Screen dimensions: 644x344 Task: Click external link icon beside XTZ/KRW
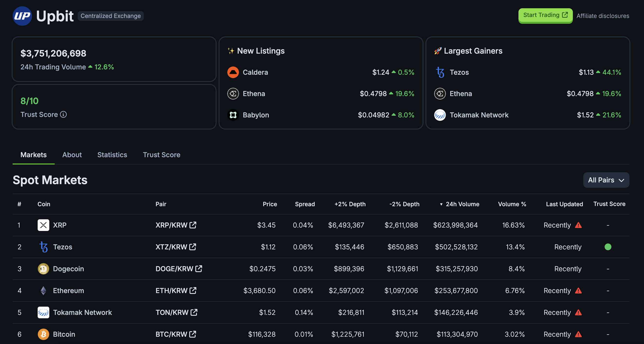point(193,246)
